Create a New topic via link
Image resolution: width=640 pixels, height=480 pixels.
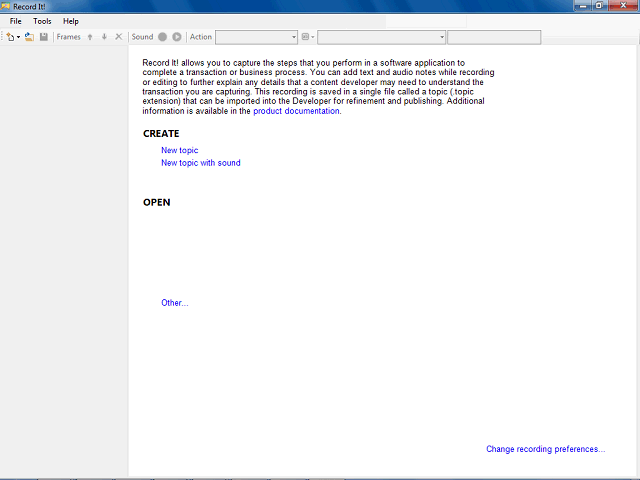[x=180, y=150]
